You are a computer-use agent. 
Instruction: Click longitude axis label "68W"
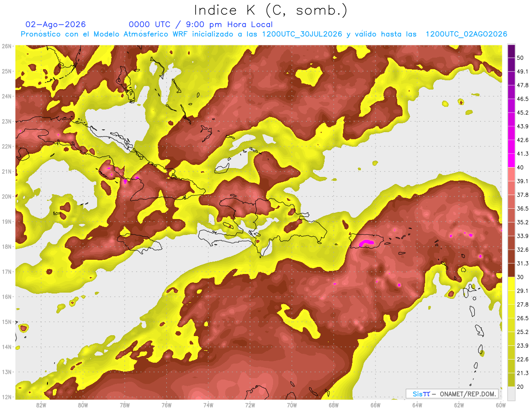[x=334, y=405]
